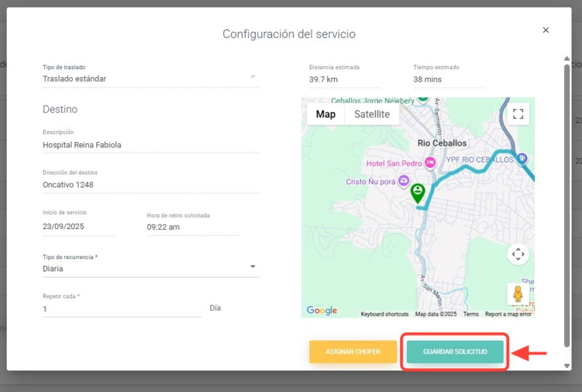
Task: Toggle fullscreen view on the map
Action: click(518, 114)
